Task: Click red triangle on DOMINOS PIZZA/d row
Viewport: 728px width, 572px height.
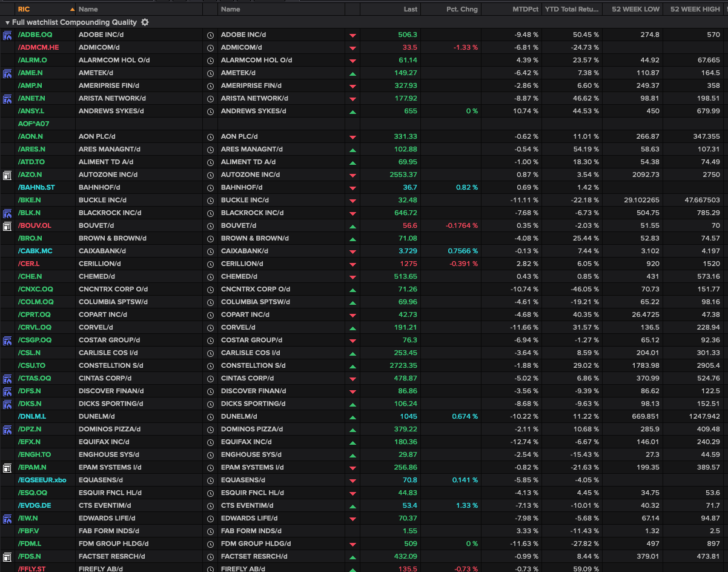Action: pyautogui.click(x=351, y=429)
